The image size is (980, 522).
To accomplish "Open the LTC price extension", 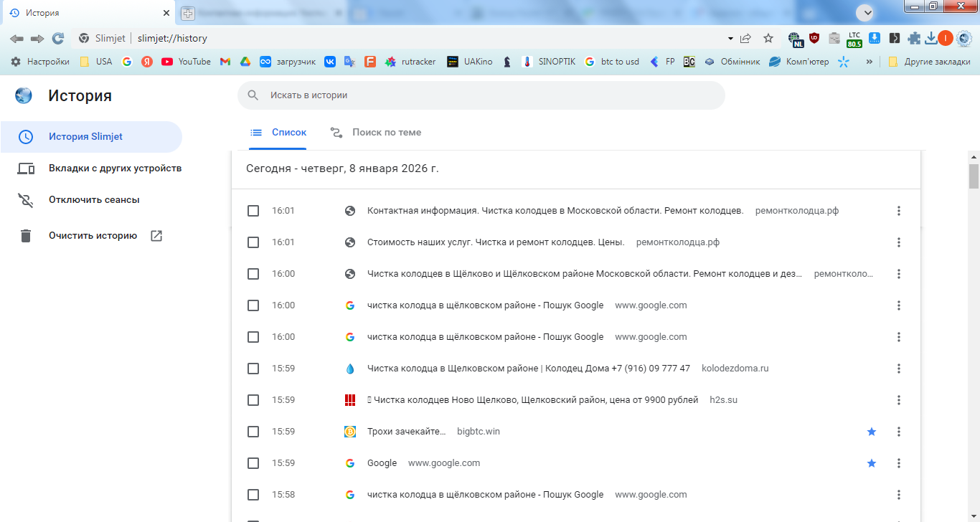I will coord(854,39).
